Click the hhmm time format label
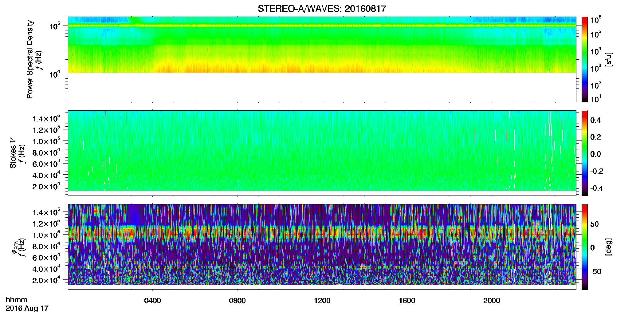 tap(17, 300)
